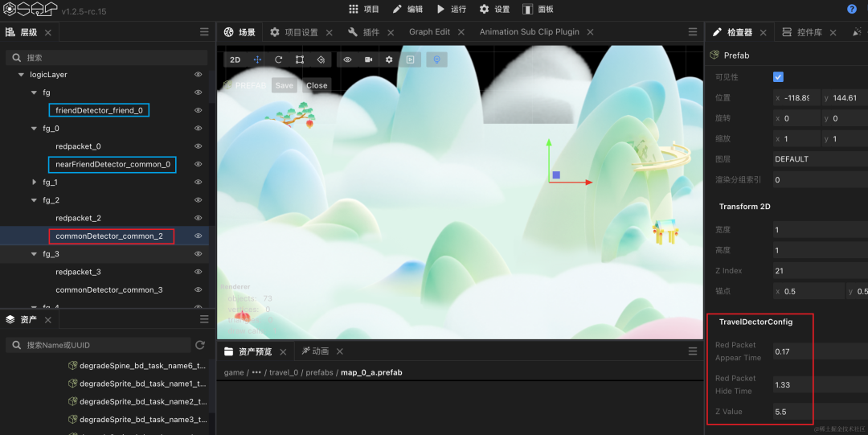
Task: Close the 资产预览 tab
Action: point(284,352)
